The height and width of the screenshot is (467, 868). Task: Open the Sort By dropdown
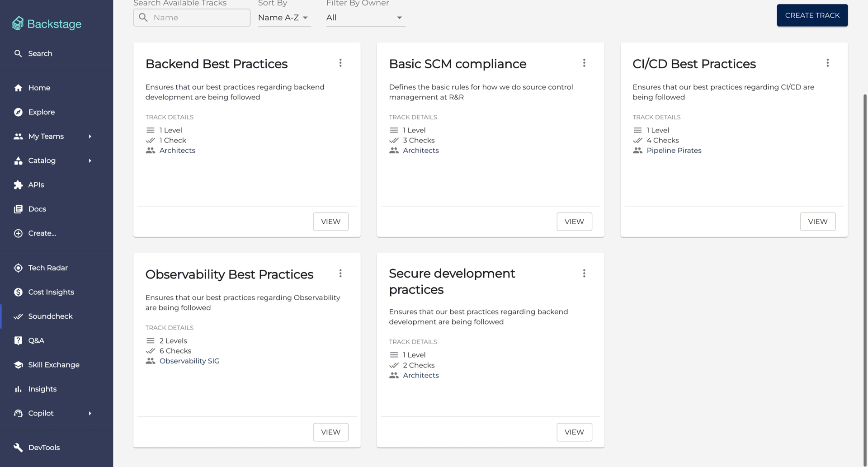284,18
